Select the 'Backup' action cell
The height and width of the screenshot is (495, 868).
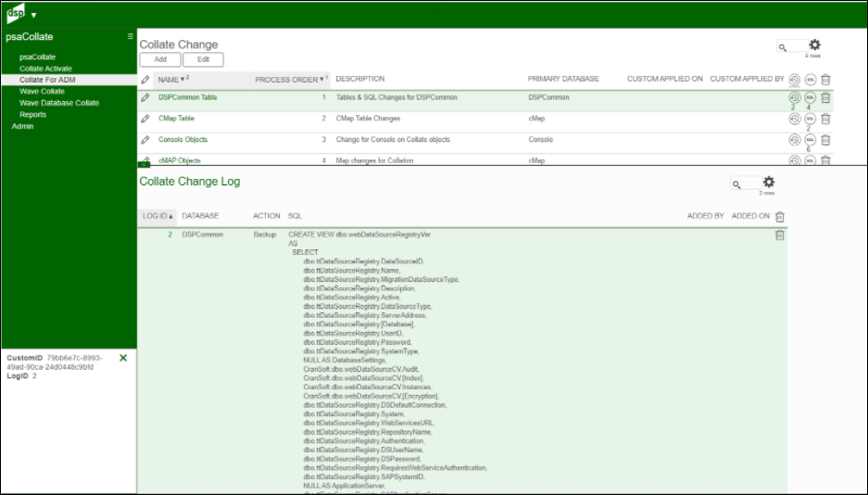point(265,235)
